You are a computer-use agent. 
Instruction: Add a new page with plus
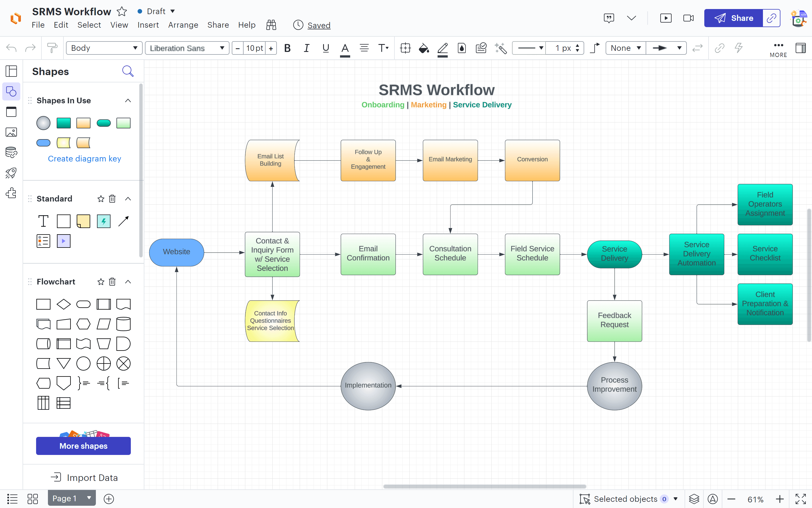point(109,499)
